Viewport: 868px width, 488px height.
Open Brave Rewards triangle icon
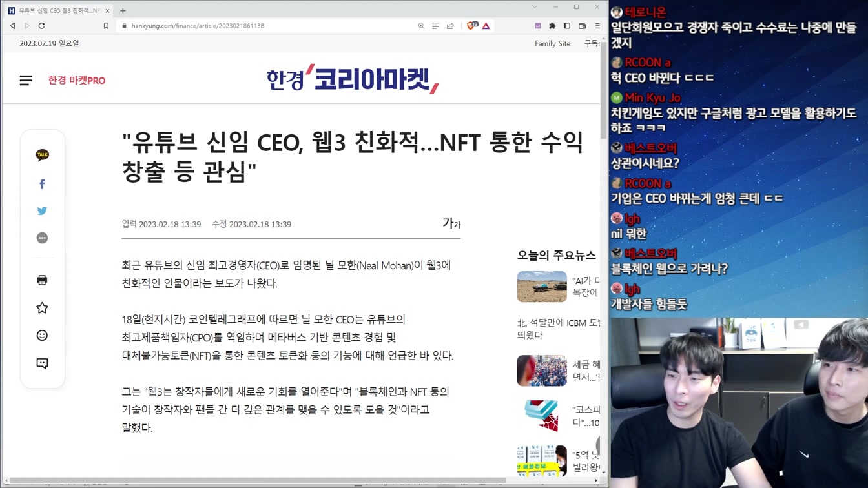pos(486,26)
